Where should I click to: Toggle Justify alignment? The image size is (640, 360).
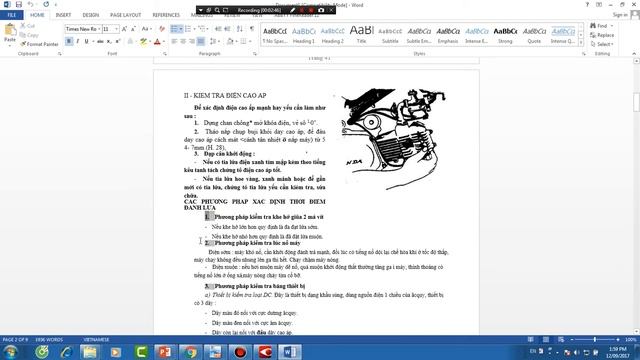(x=200, y=41)
